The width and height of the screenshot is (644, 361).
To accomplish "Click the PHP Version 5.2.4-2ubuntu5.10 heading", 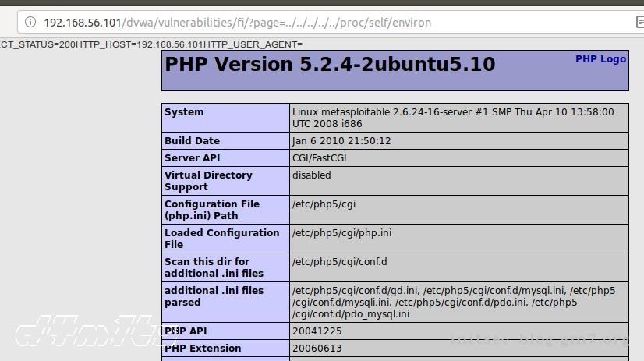I will coord(330,65).
